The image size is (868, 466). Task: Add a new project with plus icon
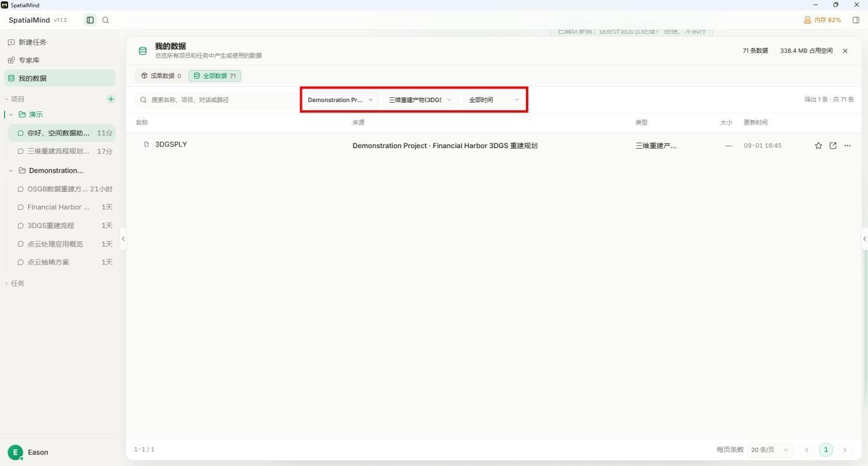pos(111,99)
